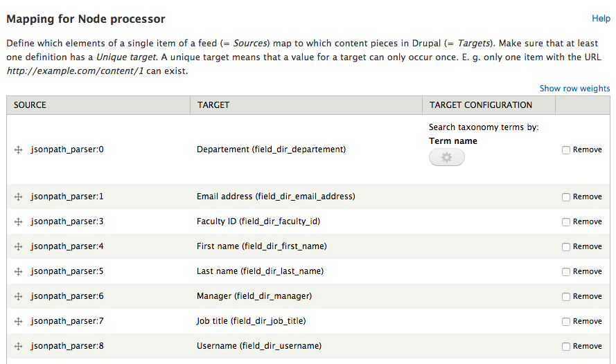Click drag handle for jsonpath_parser:7 row

(19, 321)
